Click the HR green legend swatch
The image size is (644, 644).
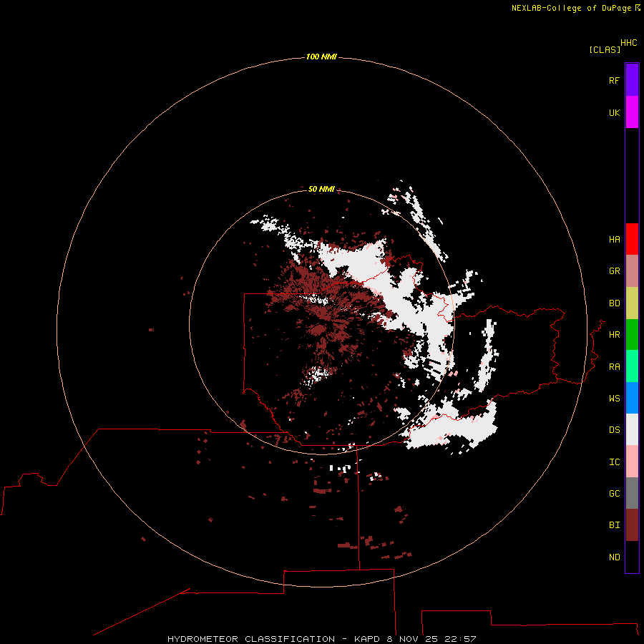(632, 335)
